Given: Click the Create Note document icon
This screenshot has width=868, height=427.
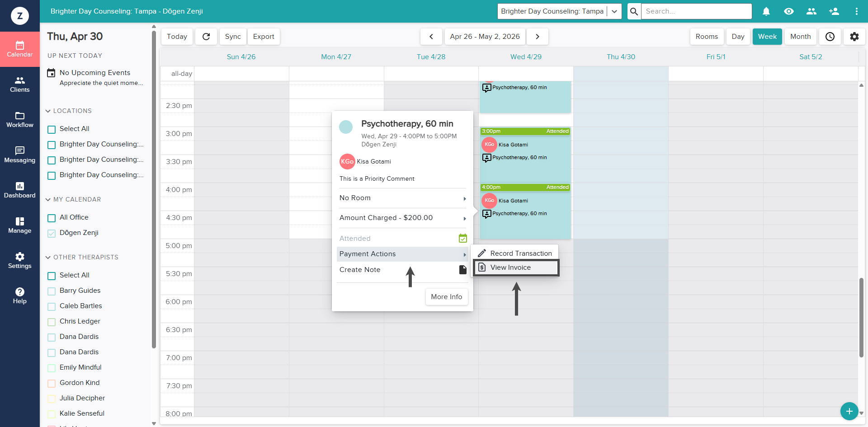Looking at the screenshot, I should (463, 270).
